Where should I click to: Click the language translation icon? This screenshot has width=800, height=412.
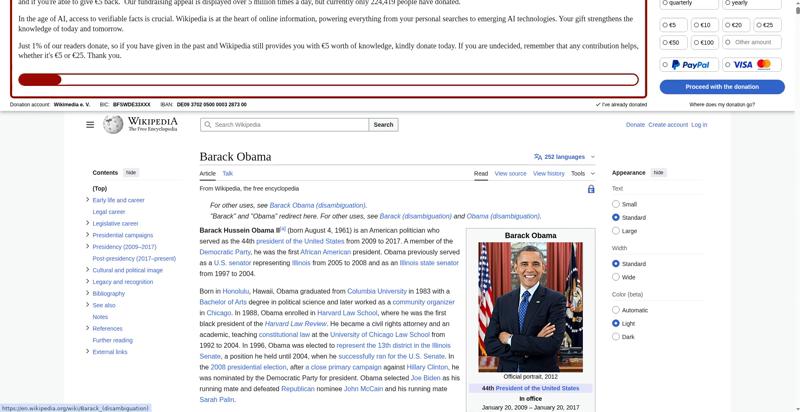click(538, 157)
